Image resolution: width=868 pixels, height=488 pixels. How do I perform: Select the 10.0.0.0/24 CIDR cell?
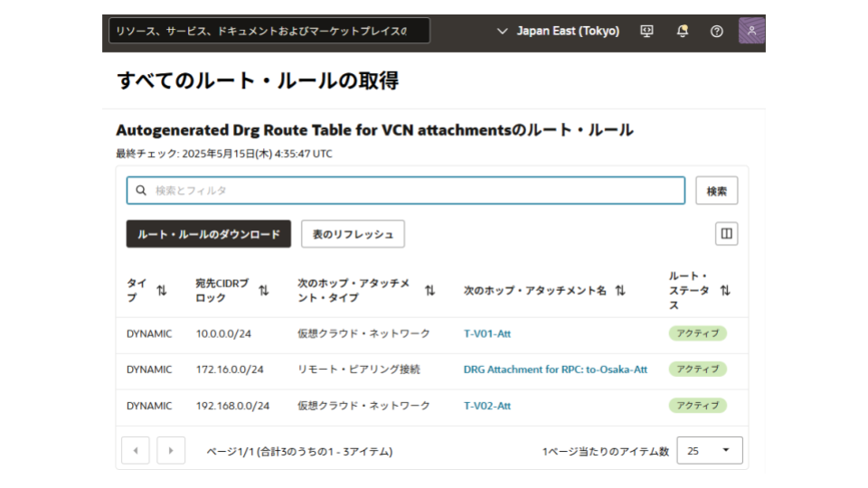(x=223, y=333)
